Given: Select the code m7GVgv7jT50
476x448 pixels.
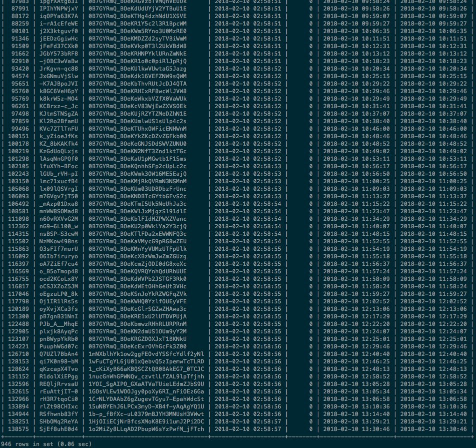Looking at the screenshot, I should pos(59,196).
